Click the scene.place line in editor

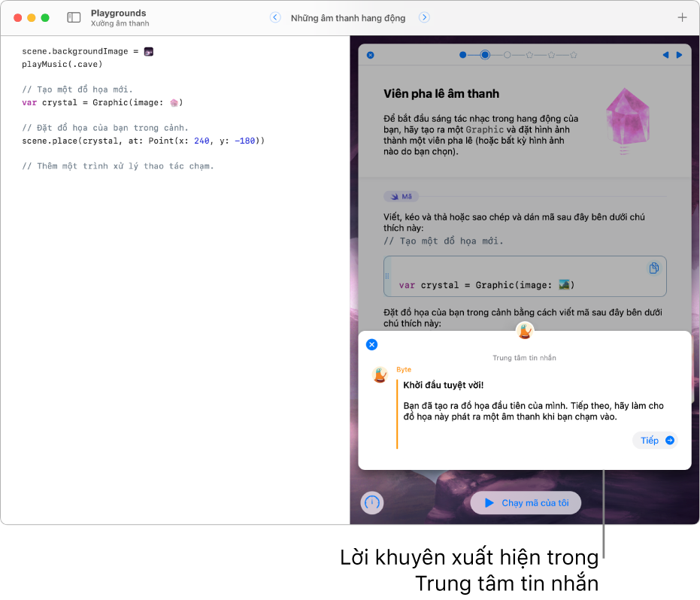(144, 141)
